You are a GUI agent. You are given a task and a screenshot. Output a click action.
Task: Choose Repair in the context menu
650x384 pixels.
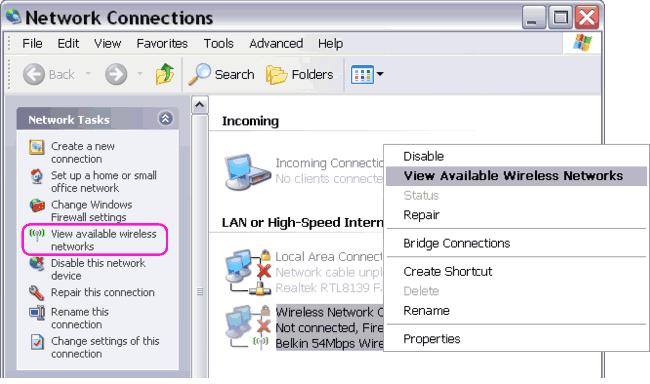(x=516, y=215)
